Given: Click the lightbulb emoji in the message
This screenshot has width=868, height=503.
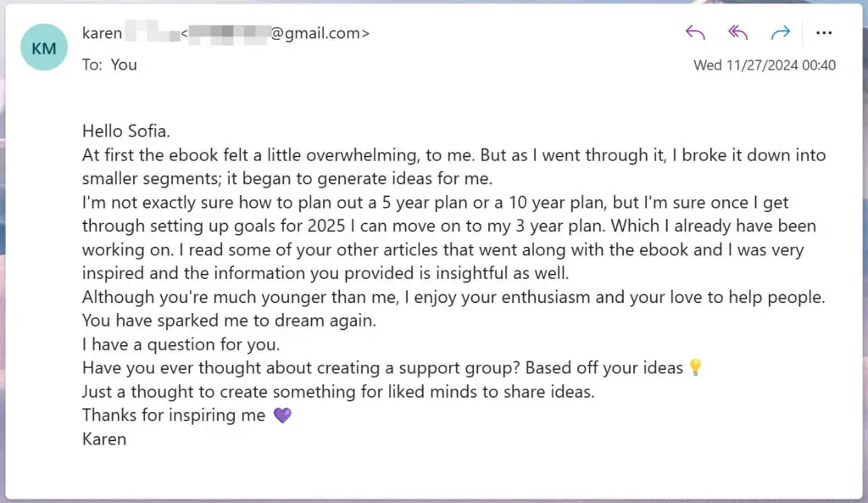Looking at the screenshot, I should tap(693, 367).
